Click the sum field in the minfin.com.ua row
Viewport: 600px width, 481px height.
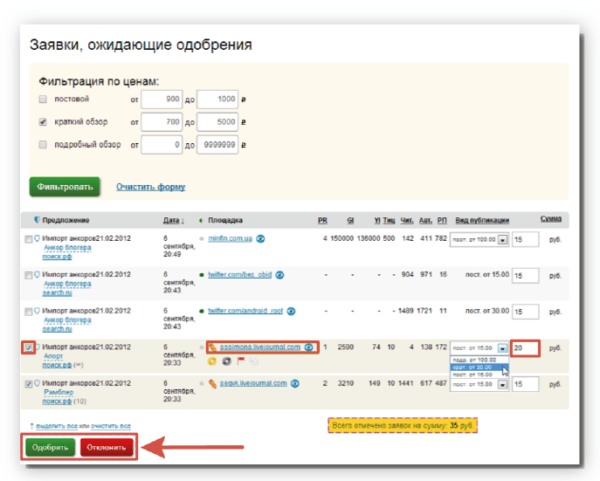click(525, 240)
